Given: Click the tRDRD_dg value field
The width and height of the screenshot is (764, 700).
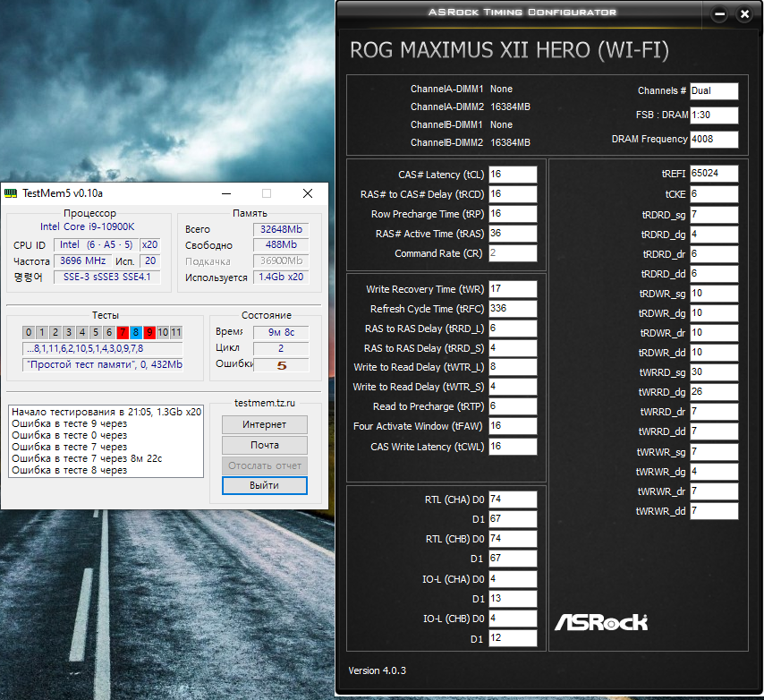Looking at the screenshot, I should (714, 235).
